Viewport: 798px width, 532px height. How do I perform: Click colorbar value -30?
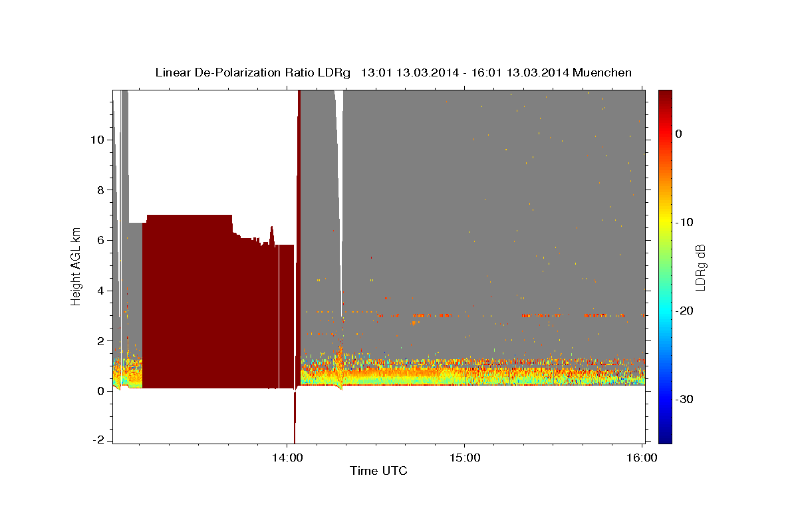[x=685, y=399]
